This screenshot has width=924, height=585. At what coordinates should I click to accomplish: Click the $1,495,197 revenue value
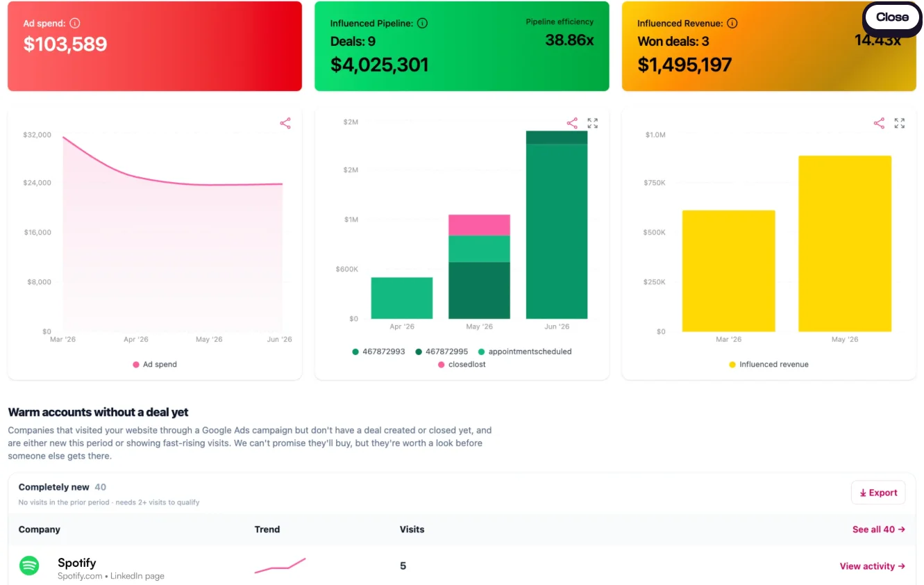pos(684,65)
